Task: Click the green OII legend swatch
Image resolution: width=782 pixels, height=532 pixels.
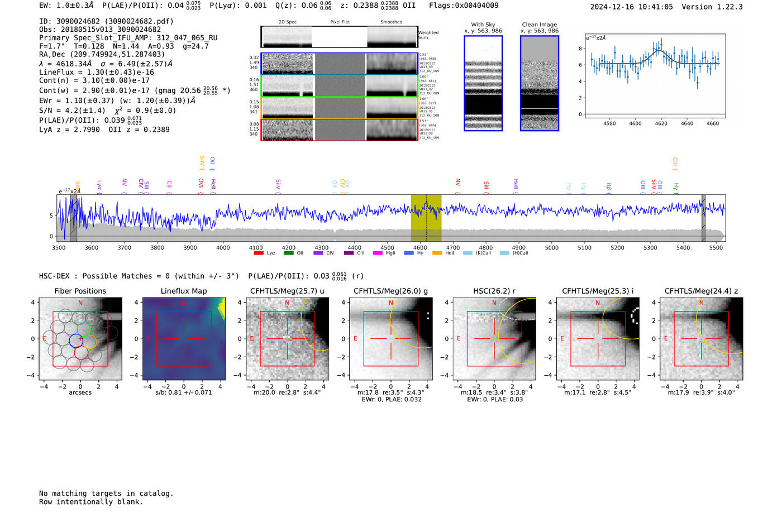Action: (x=289, y=253)
